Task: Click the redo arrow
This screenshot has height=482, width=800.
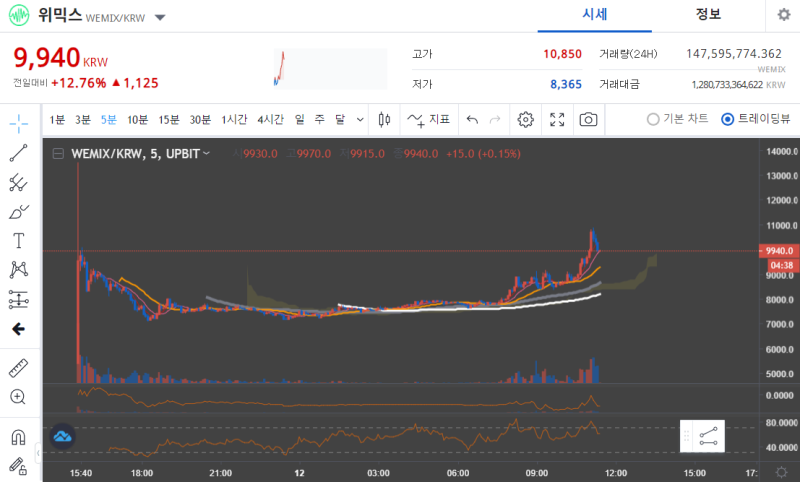Action: [495, 120]
